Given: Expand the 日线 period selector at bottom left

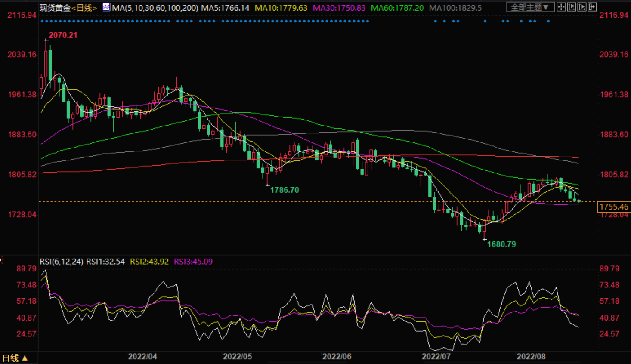Looking at the screenshot, I should 15,358.
